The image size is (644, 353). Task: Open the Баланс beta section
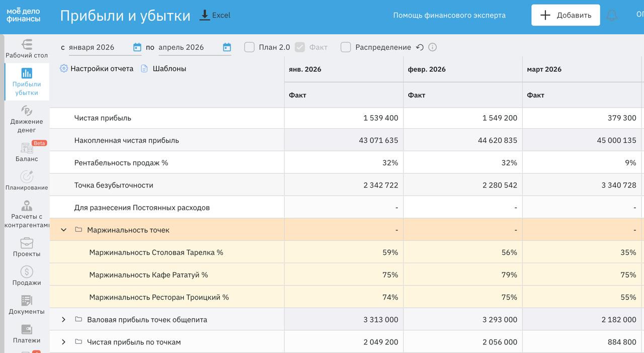27,152
